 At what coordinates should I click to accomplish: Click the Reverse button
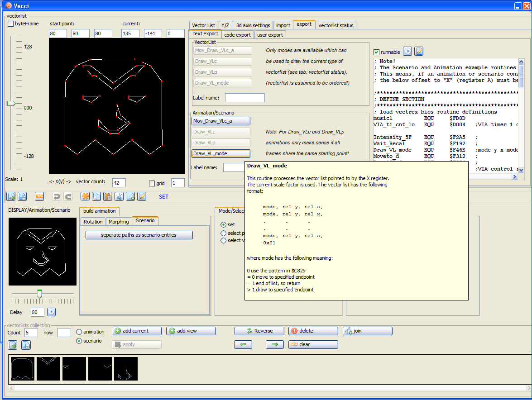pos(259,331)
